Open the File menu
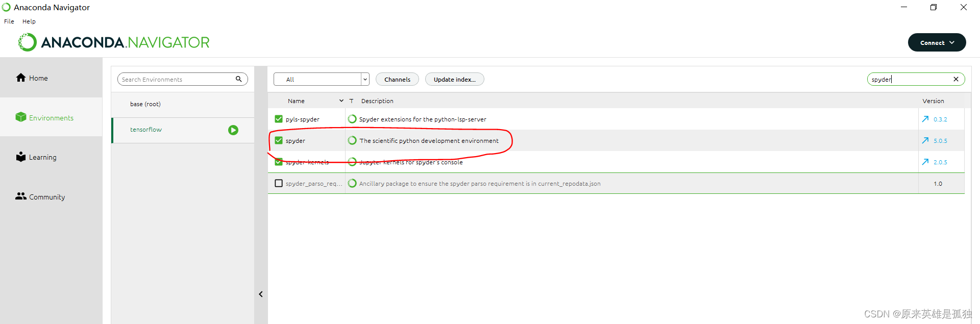 [9, 21]
